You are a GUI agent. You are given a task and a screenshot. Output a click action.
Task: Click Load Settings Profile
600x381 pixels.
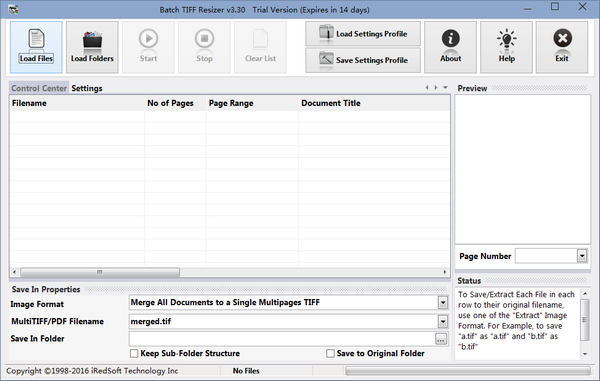pos(363,34)
